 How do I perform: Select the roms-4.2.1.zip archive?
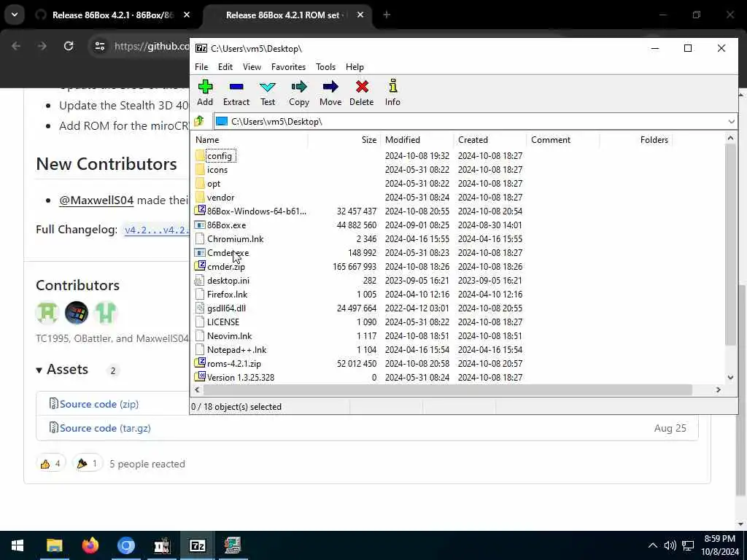coord(234,363)
